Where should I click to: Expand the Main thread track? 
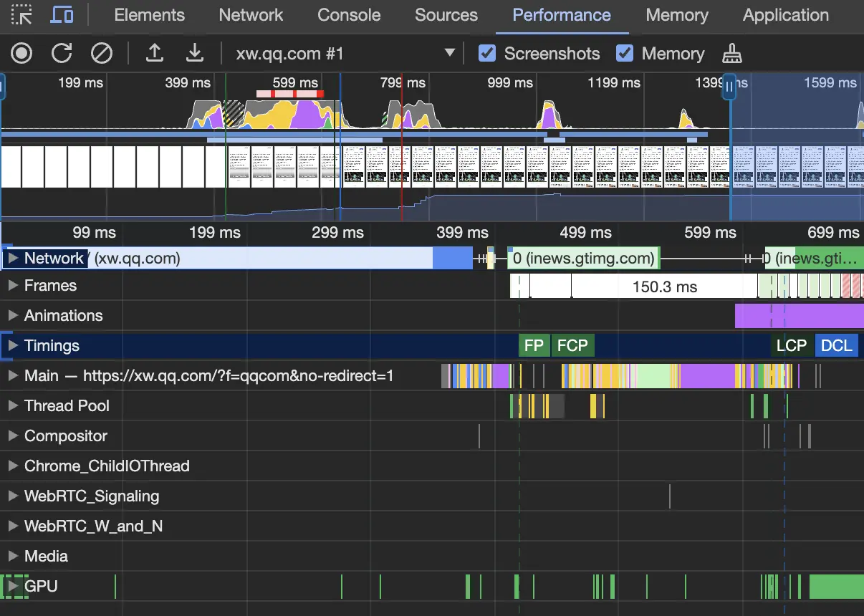[12, 375]
